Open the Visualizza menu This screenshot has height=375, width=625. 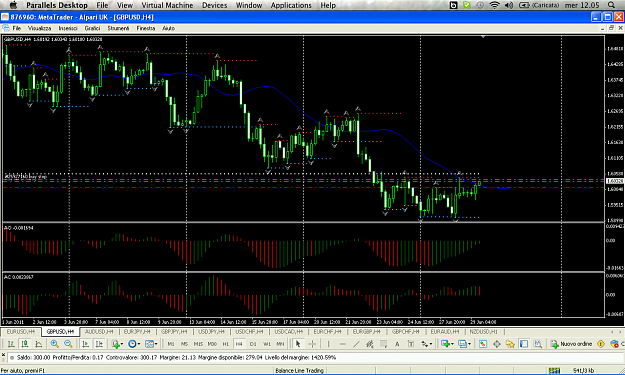[39, 28]
